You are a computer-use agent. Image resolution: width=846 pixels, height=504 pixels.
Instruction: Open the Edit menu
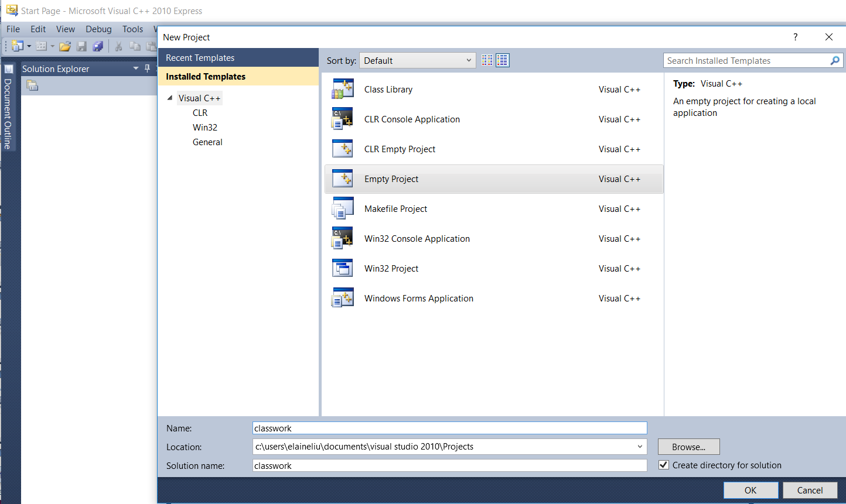[38, 29]
